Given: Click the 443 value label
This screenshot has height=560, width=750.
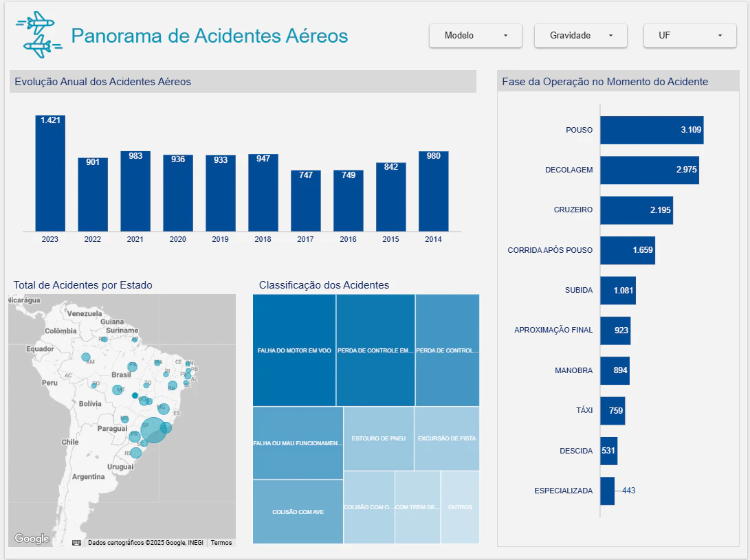Looking at the screenshot, I should pyautogui.click(x=628, y=491).
